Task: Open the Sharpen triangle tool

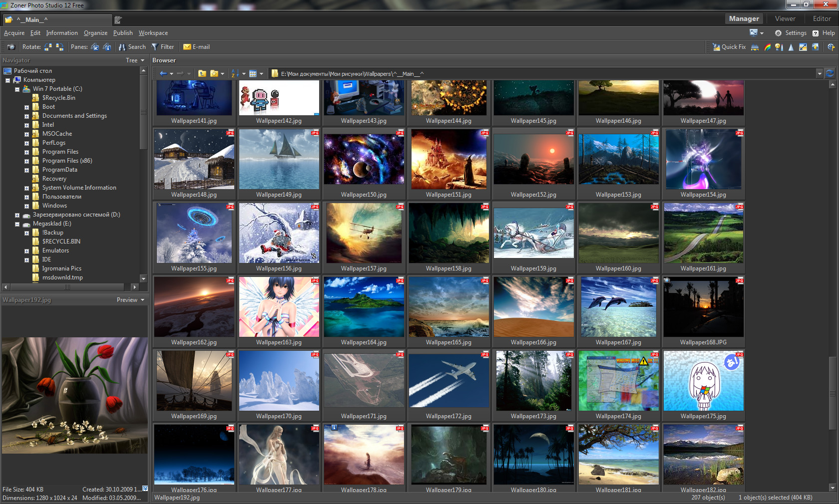Action: [791, 47]
